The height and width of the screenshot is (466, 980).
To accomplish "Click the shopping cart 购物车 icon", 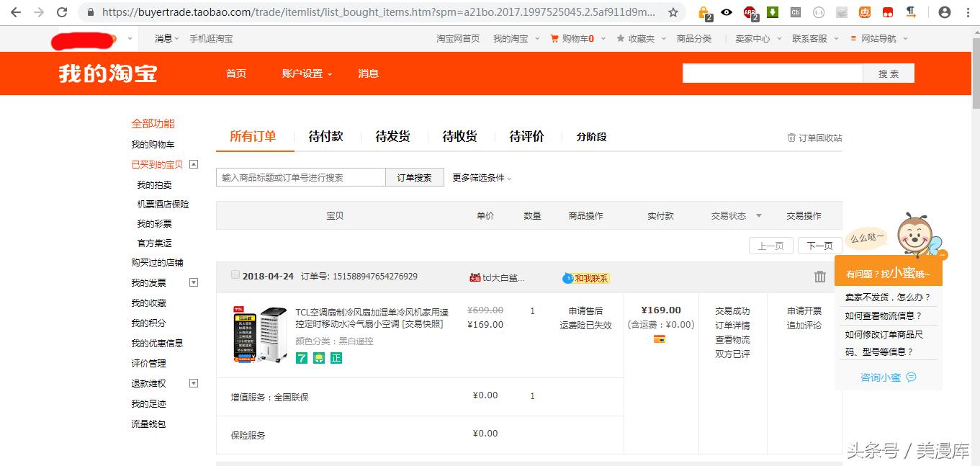I will point(553,38).
